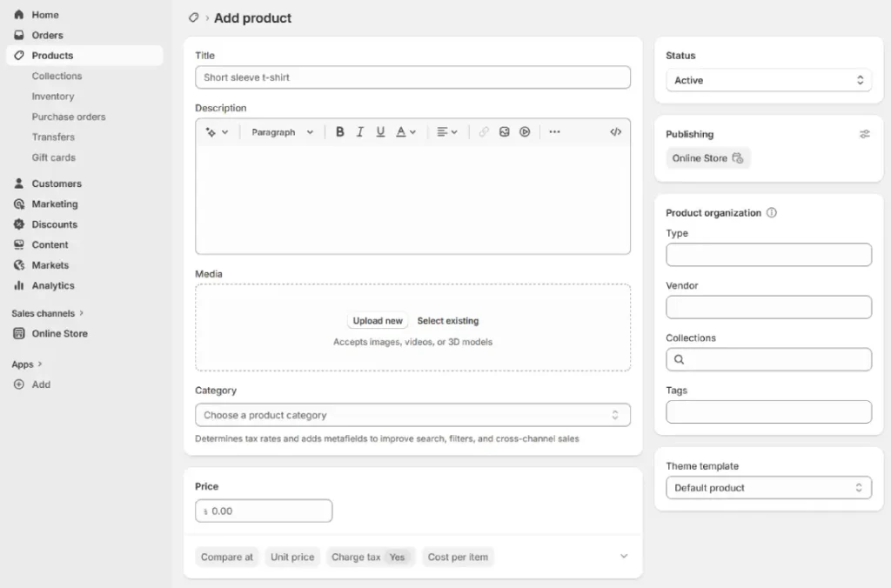Viewport: 891px width, 588px height.
Task: Click the search icon in Collections field
Action: [679, 359]
